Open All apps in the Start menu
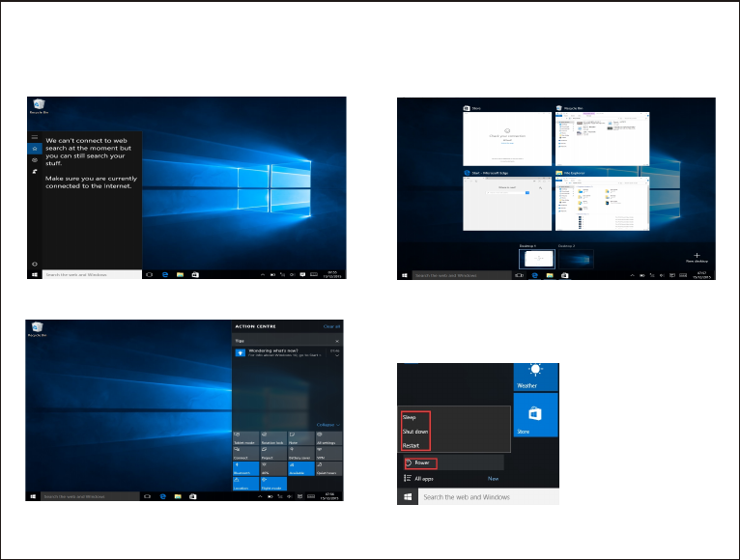The image size is (740, 560). coord(419,478)
